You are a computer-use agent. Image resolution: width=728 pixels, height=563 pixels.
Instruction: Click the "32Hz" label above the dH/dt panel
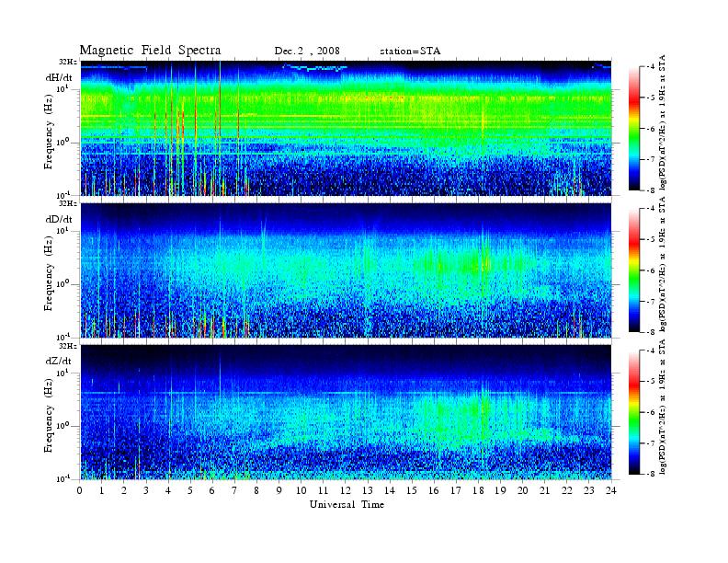coord(68,61)
